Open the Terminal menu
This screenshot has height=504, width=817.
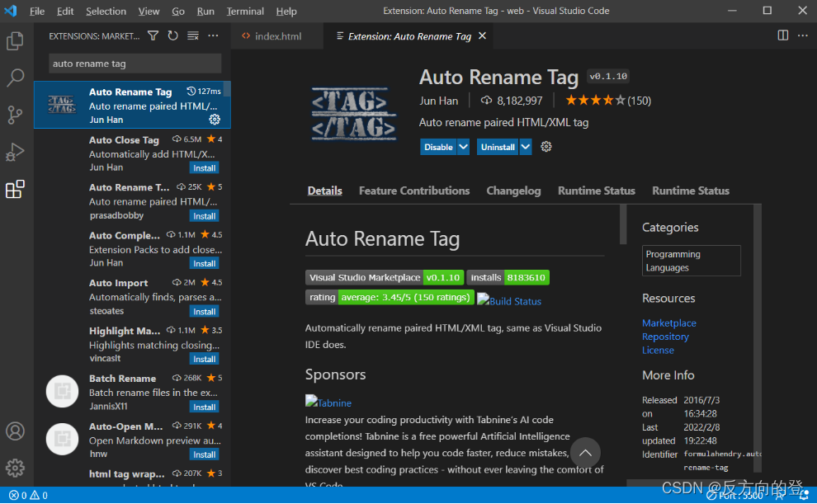pyautogui.click(x=245, y=11)
